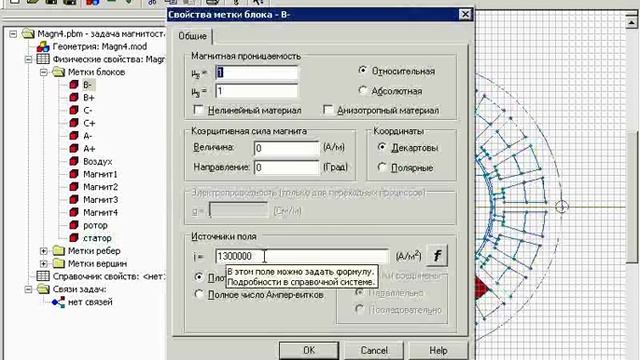Click the block icon next to ротор
The image size is (640, 360).
[x=74, y=225]
